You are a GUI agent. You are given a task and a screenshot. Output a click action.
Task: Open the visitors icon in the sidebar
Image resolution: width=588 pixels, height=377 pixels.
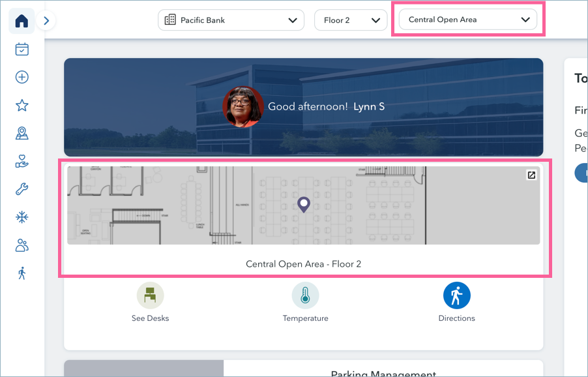click(22, 245)
